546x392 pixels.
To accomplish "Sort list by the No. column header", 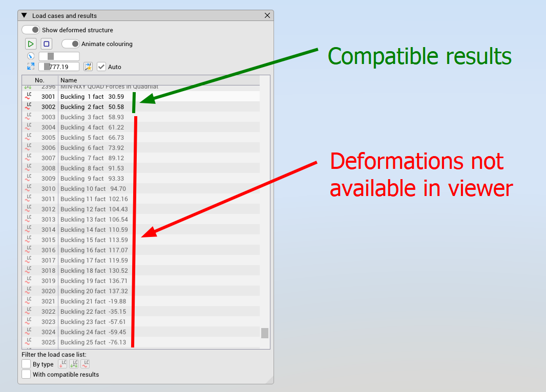I will pos(40,80).
